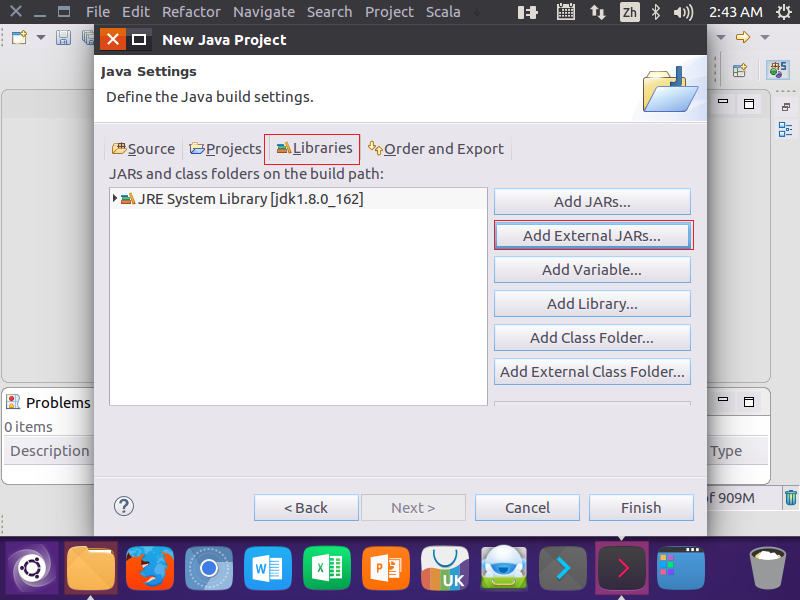Viewport: 800px width, 600px height.
Task: Open the File menu
Action: (x=98, y=12)
